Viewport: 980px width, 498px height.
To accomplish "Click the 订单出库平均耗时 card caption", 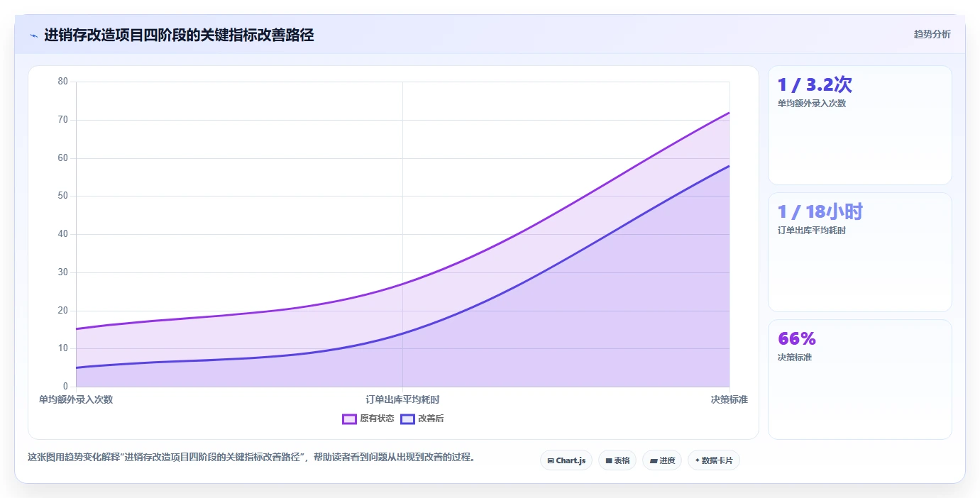I will click(812, 231).
